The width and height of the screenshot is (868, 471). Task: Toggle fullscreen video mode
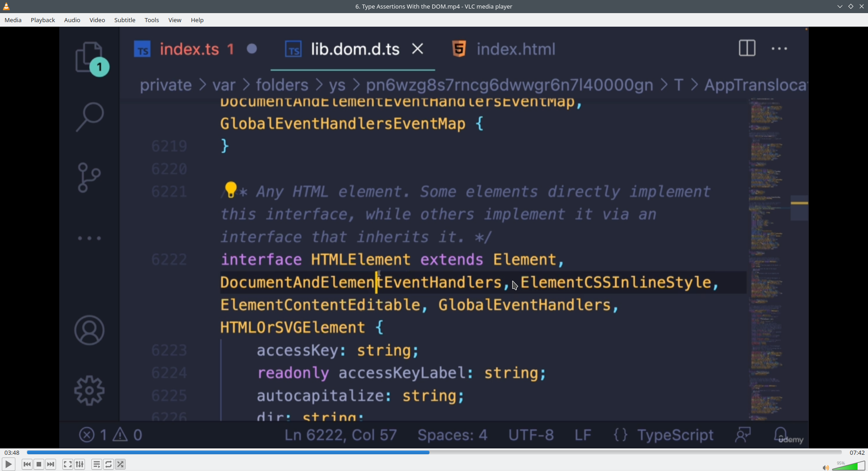click(67, 464)
